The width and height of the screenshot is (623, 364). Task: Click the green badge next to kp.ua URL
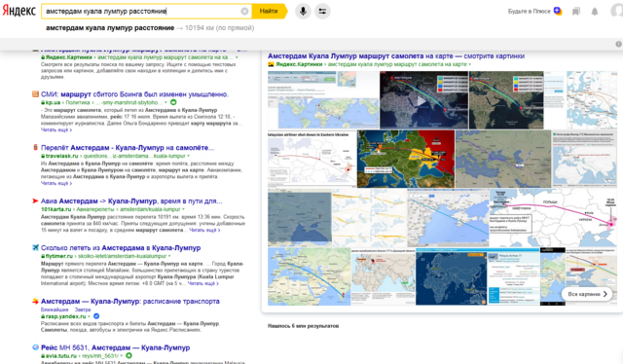tap(173, 102)
